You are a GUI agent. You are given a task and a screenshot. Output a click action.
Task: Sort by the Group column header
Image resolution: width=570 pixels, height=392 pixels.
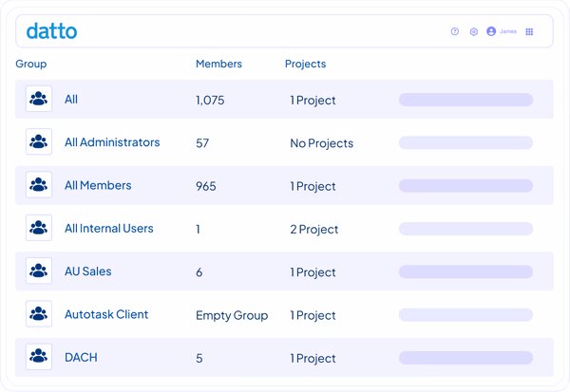pos(31,64)
